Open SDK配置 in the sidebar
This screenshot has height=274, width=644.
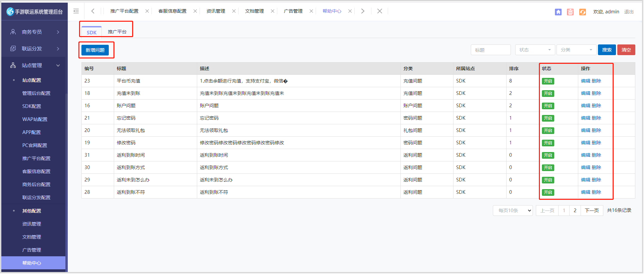[32, 106]
